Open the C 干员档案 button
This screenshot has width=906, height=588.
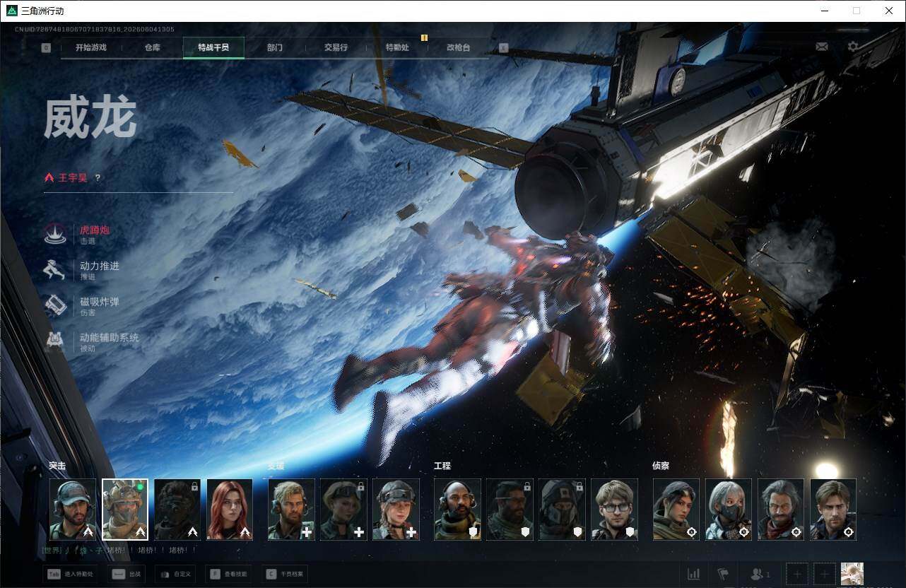click(286, 574)
